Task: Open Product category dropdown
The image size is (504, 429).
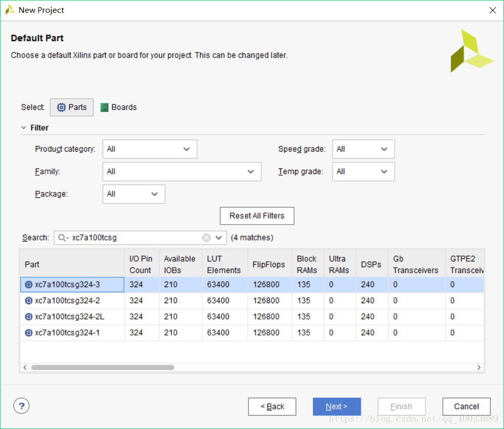Action: coord(150,149)
